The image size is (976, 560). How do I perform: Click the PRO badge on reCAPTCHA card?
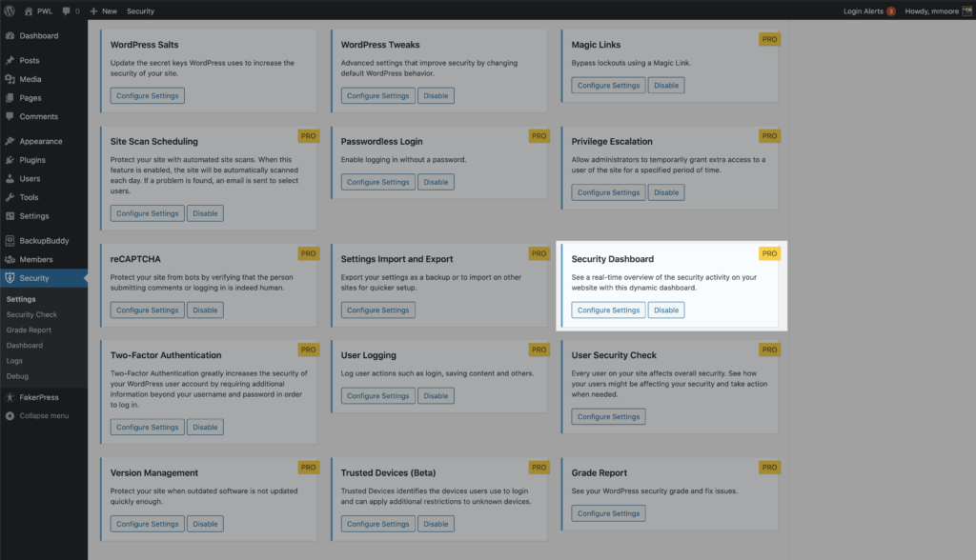click(x=308, y=253)
